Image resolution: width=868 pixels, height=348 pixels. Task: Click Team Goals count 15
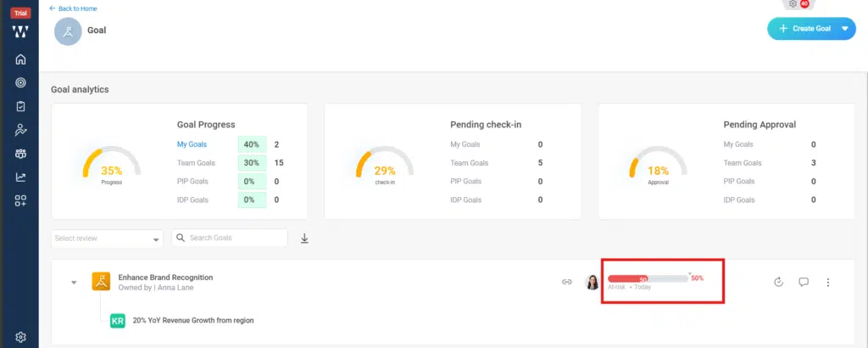pyautogui.click(x=279, y=163)
